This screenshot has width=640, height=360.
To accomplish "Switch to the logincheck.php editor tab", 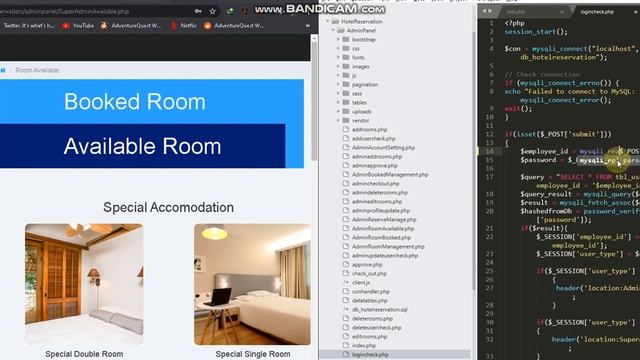I will tap(597, 12).
